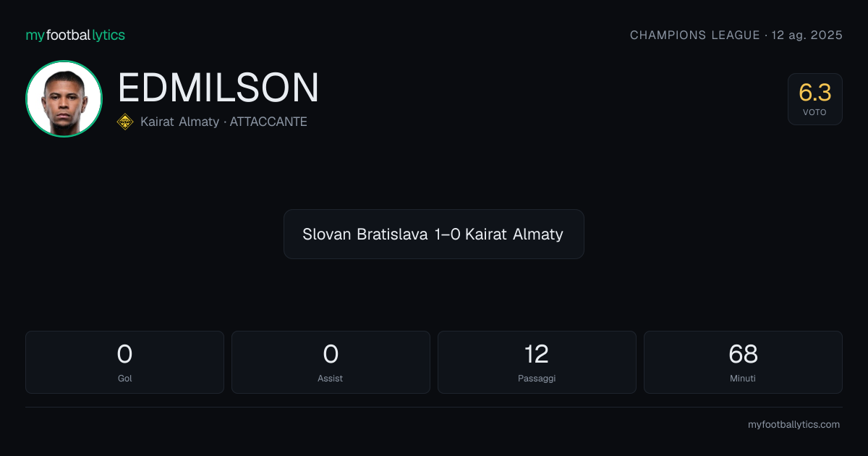This screenshot has width=868, height=456.
Task: Select the 12 ag. 2025 match date
Action: coord(807,35)
